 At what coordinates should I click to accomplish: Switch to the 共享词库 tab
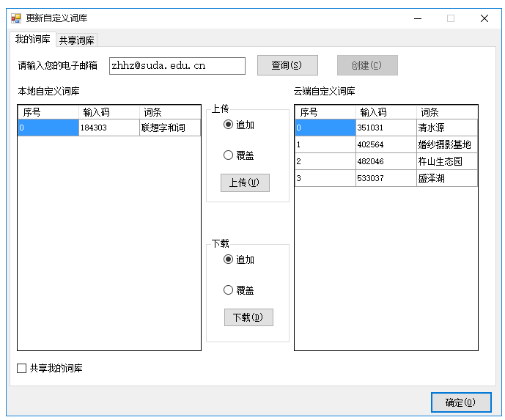point(77,40)
